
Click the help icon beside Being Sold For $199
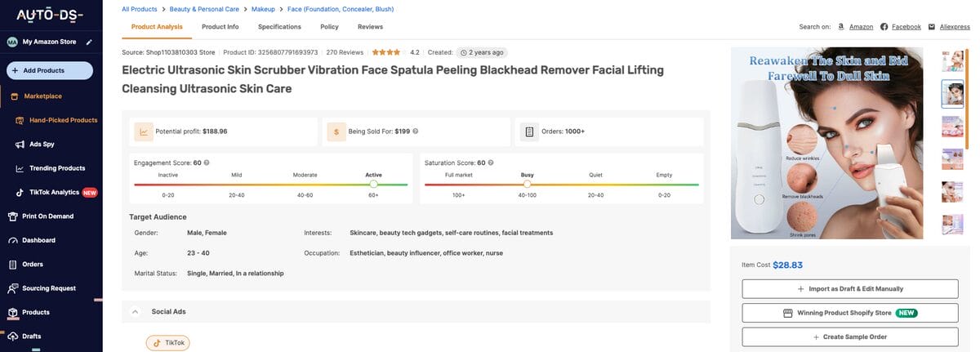click(x=416, y=131)
